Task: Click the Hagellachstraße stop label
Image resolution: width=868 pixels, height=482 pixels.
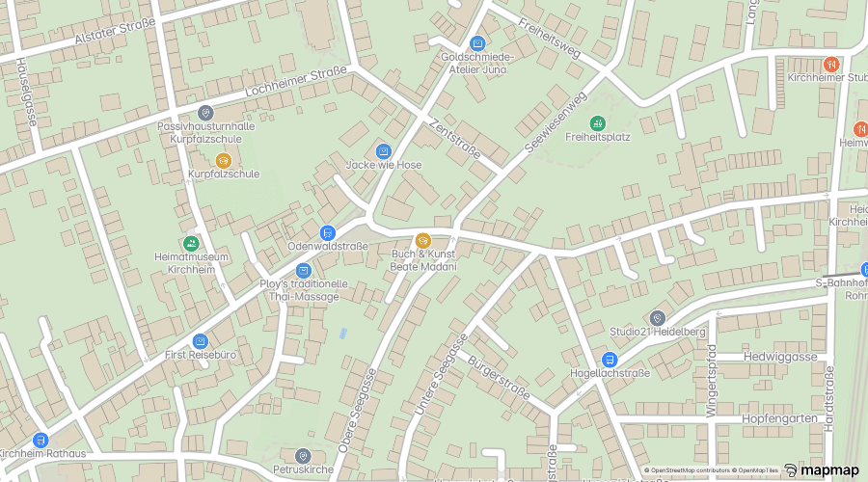Action: tap(610, 373)
